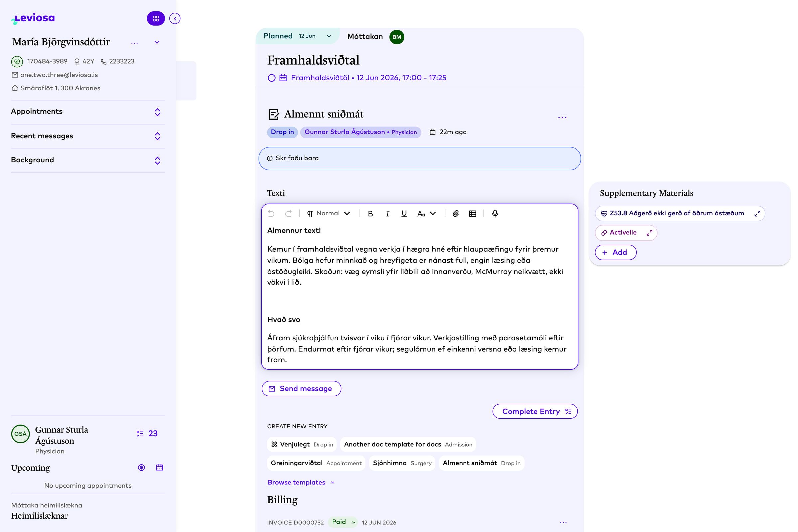Toggle bold formatting

[x=370, y=214]
